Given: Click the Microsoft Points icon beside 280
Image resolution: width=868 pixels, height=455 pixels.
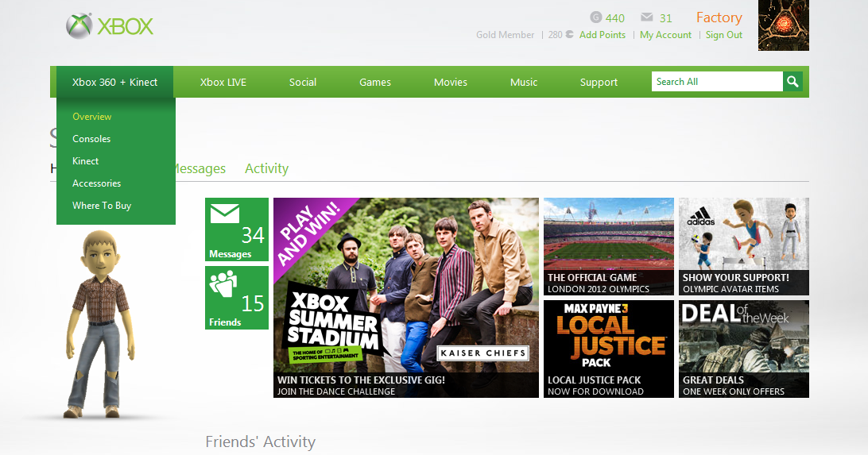Looking at the screenshot, I should point(569,35).
